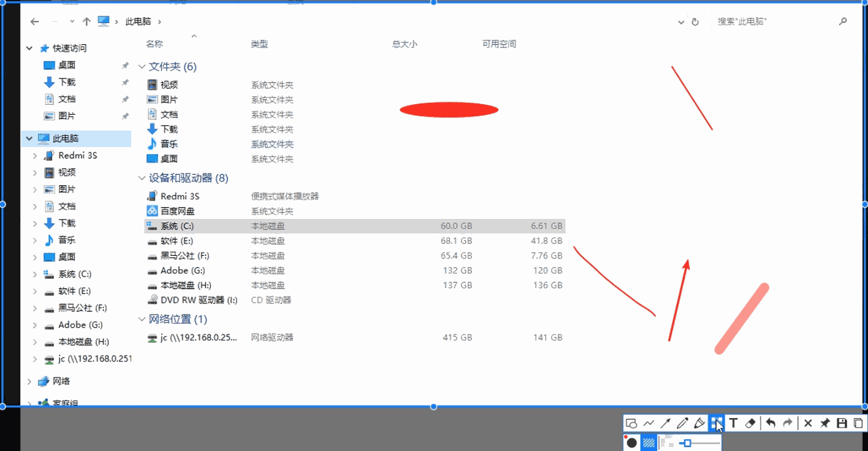The image size is (868, 451).
Task: Redo the annotation
Action: tap(787, 423)
